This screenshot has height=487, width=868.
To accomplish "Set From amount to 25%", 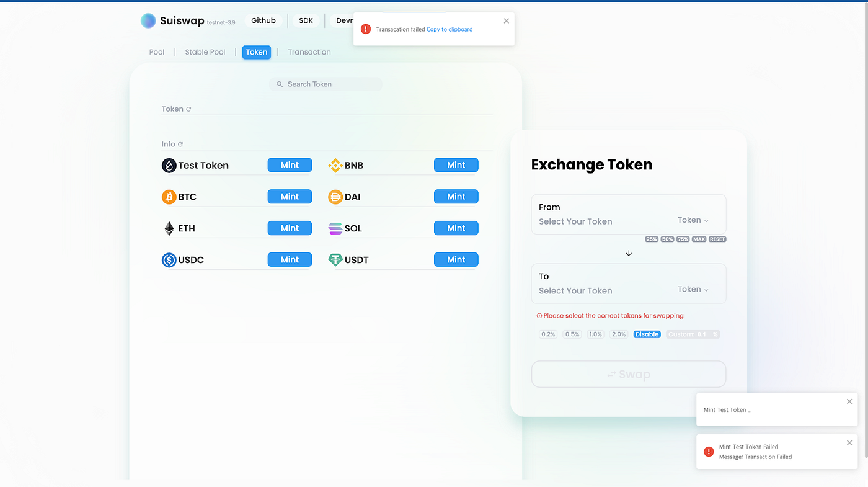I will pos(652,239).
